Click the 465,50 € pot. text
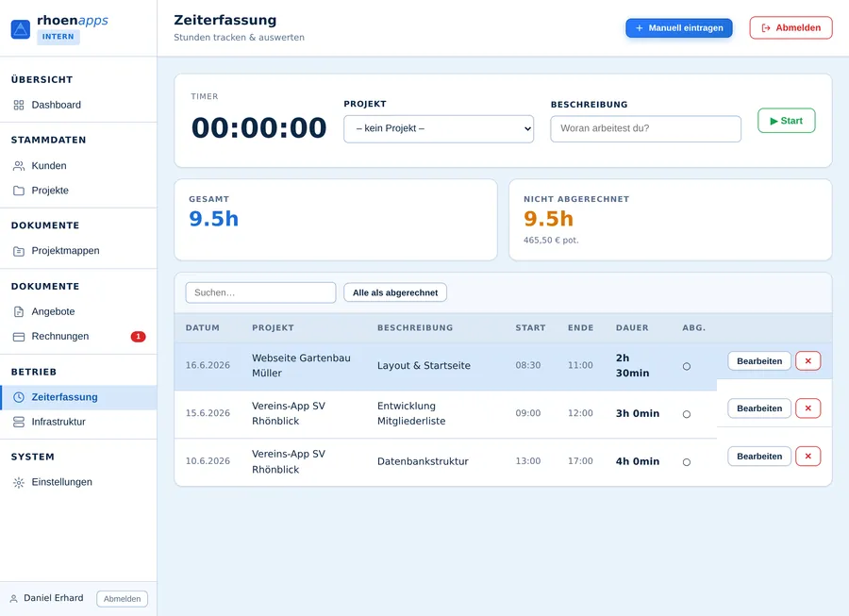The height and width of the screenshot is (616, 849). point(551,241)
